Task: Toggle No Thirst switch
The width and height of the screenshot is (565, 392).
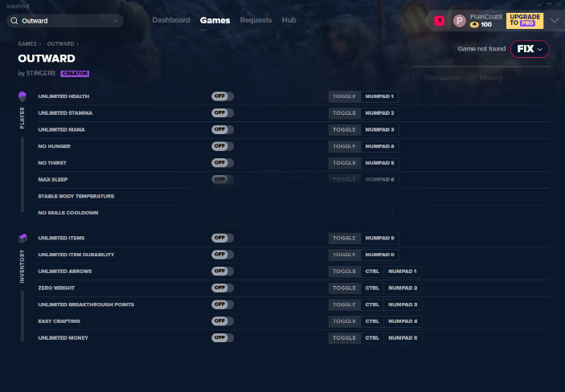Action: pos(223,162)
